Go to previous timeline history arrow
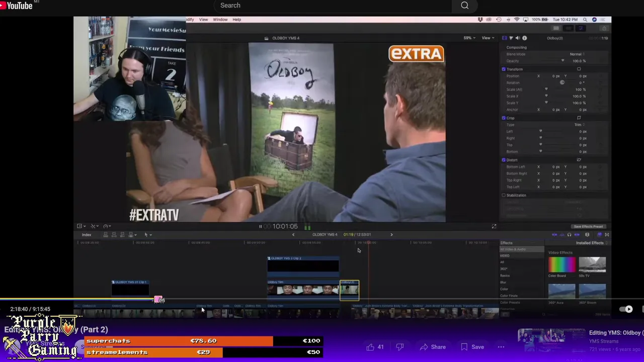This screenshot has width=644, height=362. [293, 235]
